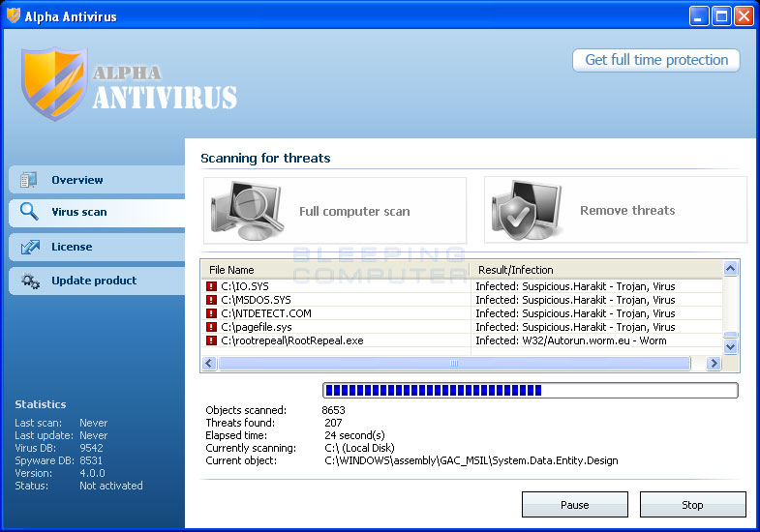The image size is (760, 532).
Task: Select the C:\MSDOS.SYS file row
Action: [x=462, y=300]
